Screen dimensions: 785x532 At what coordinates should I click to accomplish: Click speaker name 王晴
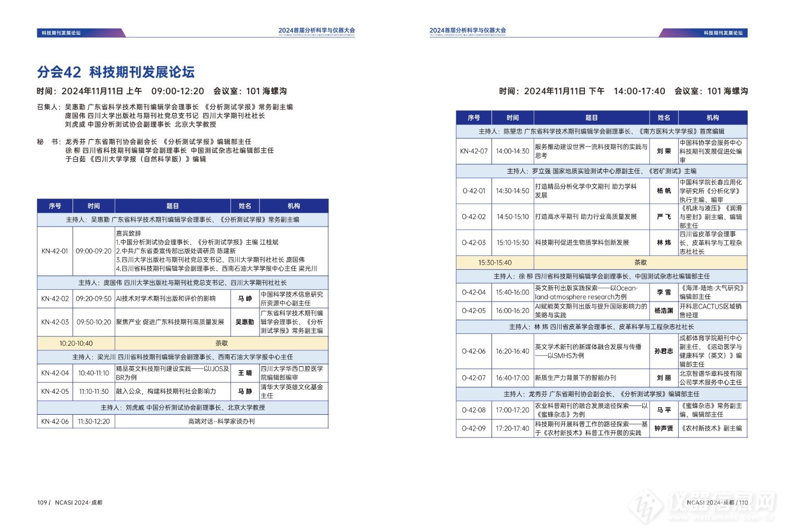click(x=245, y=373)
